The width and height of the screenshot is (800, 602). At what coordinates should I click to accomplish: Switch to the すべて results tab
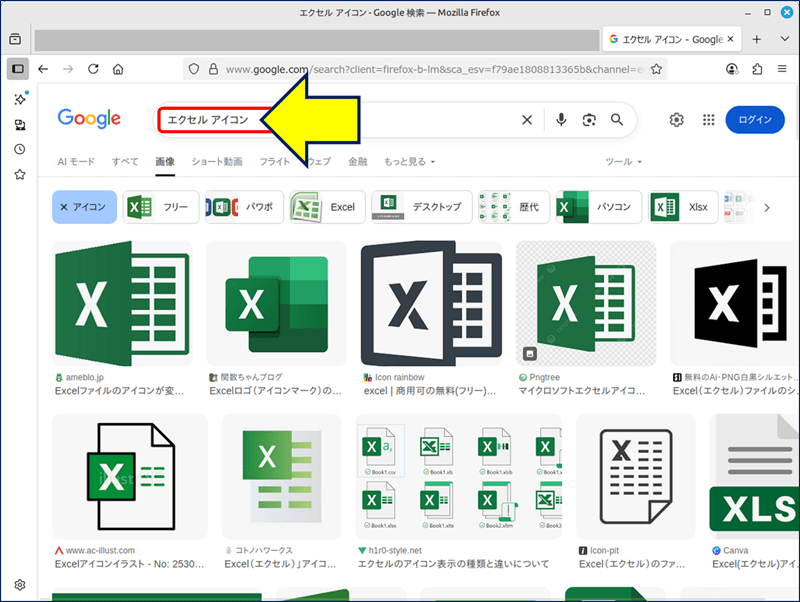pos(125,162)
